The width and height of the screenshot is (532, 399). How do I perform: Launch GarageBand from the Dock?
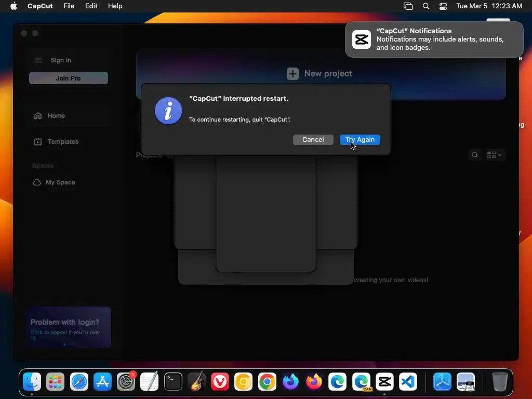pos(196,382)
